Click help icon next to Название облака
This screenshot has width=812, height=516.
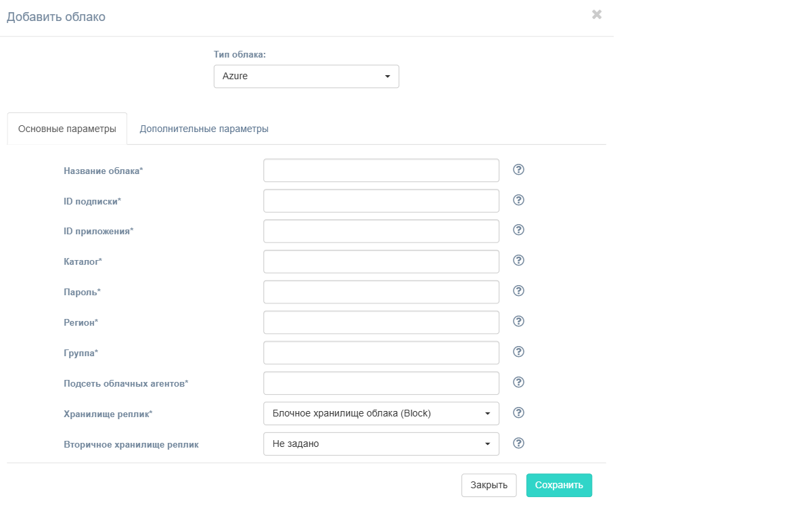click(x=519, y=169)
